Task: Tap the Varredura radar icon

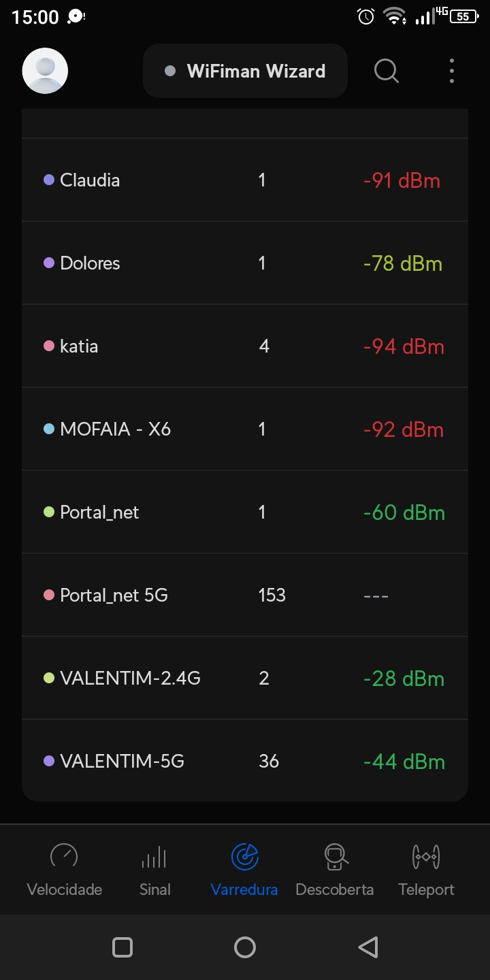Action: click(244, 856)
